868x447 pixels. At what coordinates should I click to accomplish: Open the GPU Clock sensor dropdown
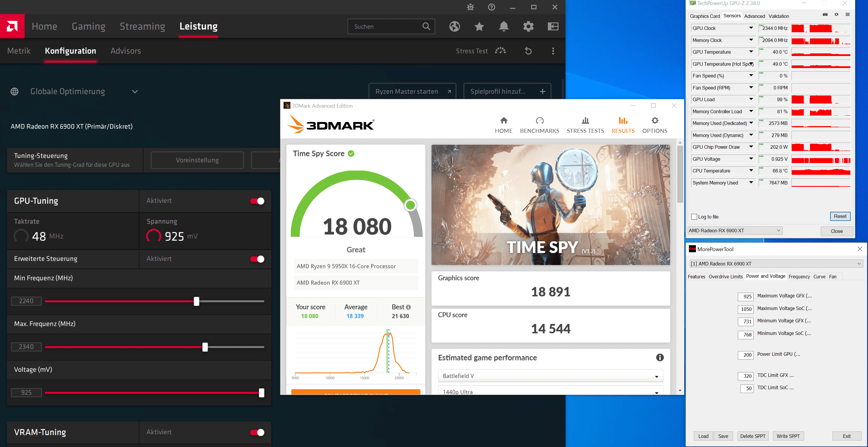pos(751,28)
